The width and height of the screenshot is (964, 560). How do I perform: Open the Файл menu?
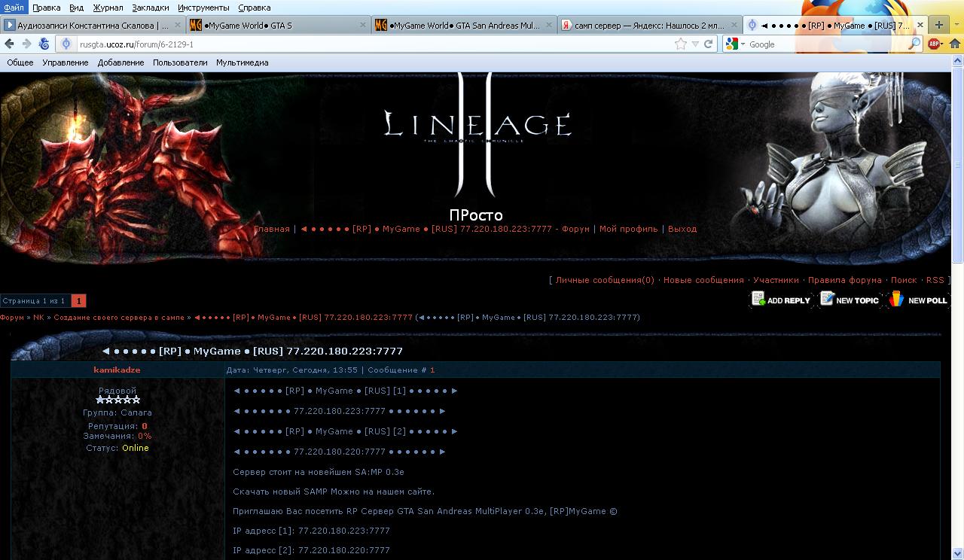click(x=13, y=8)
